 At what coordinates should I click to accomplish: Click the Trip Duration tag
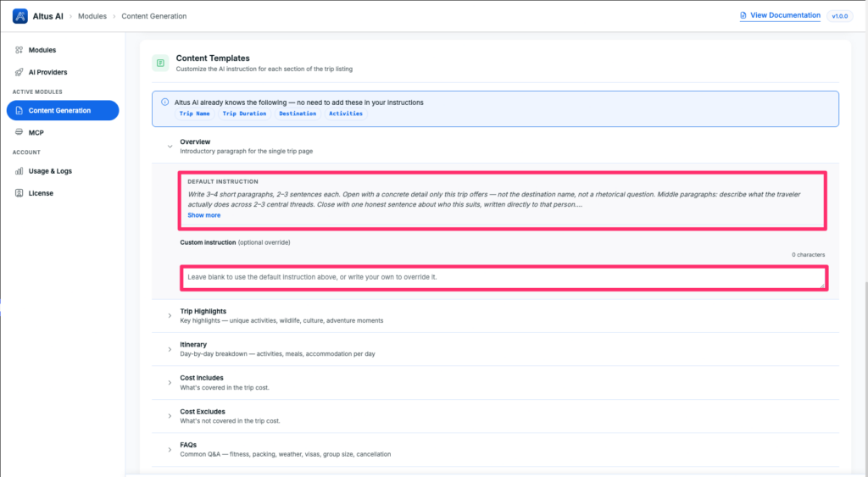click(244, 114)
